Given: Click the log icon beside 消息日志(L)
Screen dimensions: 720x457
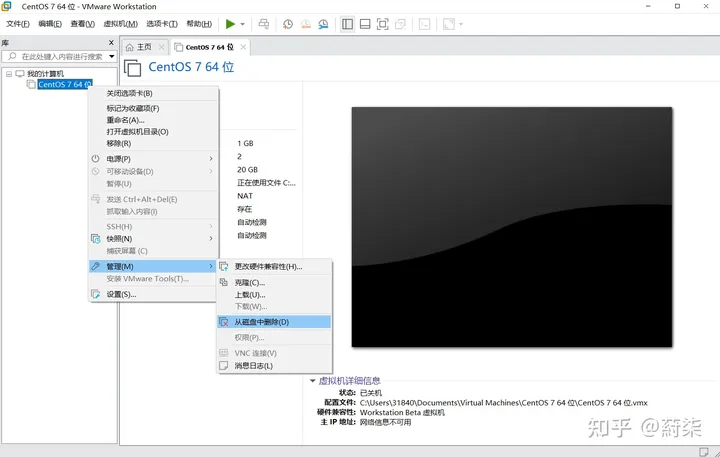Looking at the screenshot, I should pos(224,366).
